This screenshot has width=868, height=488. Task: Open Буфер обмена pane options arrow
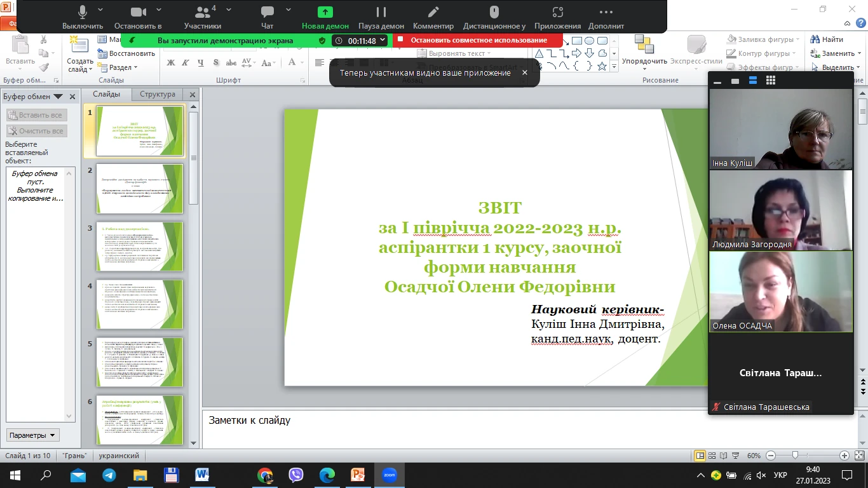pyautogui.click(x=58, y=97)
